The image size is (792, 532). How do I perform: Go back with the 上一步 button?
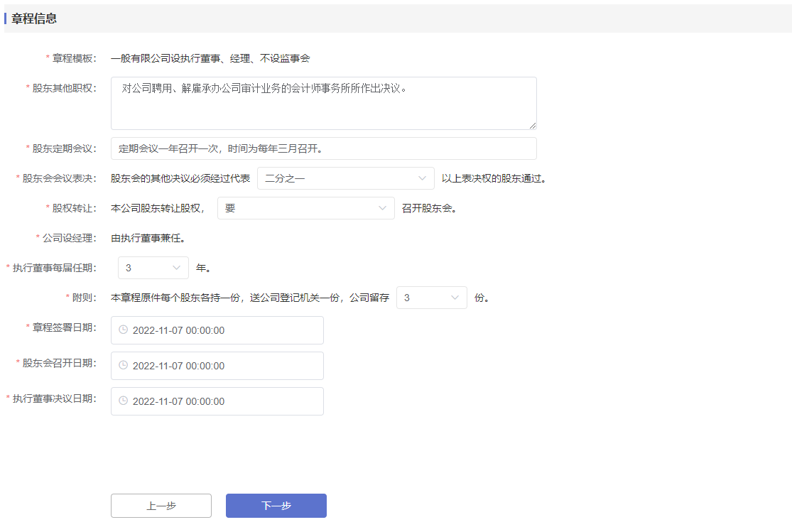point(161,506)
